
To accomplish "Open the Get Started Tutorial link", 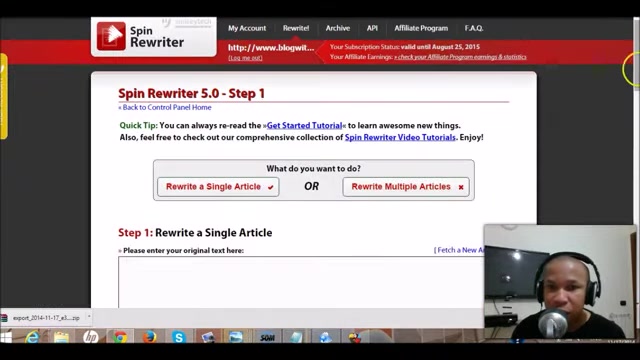I will 304,126.
